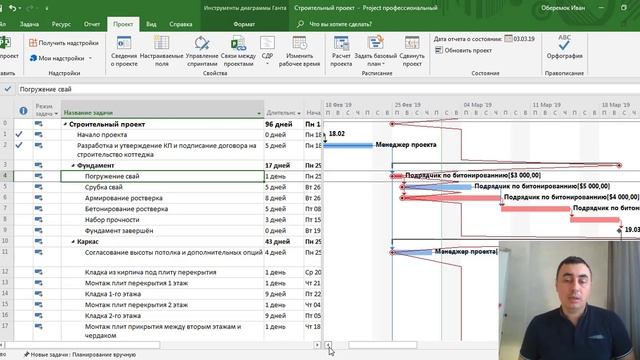Image resolution: width=640 pixels, height=360 pixels.
Task: Click the Gantt scrollbar left arrow
Action: (328, 345)
